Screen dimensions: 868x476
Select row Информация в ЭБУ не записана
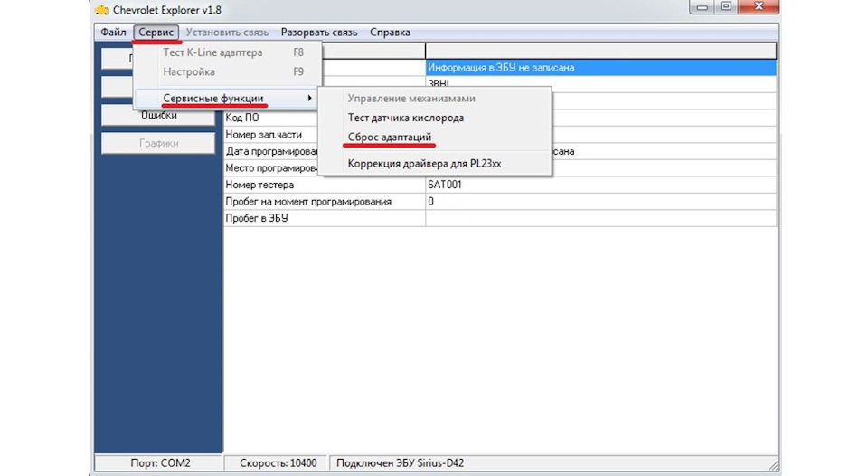[x=600, y=68]
